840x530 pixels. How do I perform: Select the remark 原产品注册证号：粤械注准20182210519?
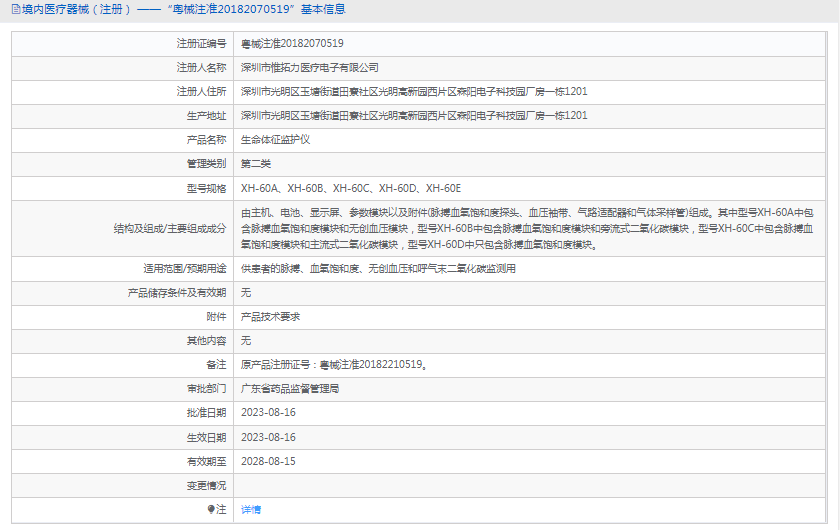[333, 365]
